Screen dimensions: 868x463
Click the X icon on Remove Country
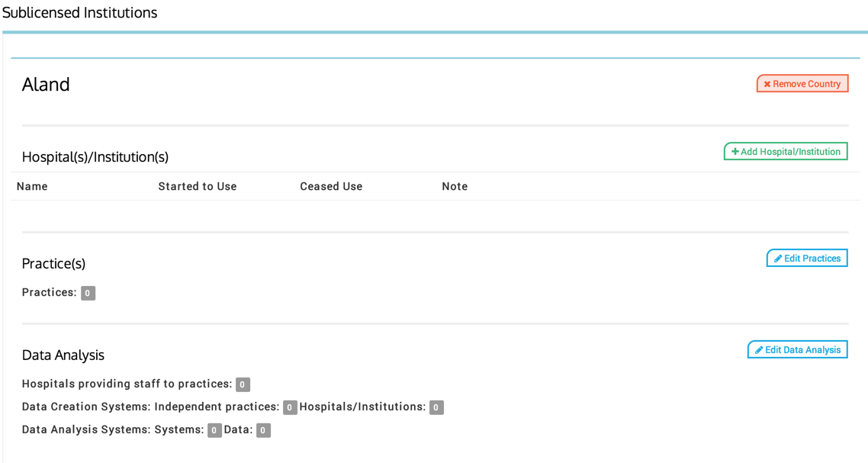coord(767,84)
